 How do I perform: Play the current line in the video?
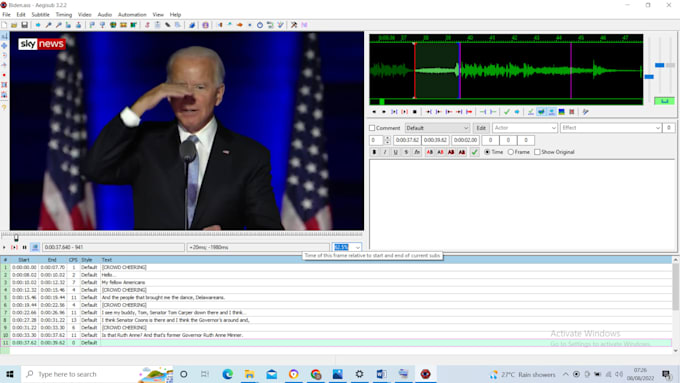[14, 247]
